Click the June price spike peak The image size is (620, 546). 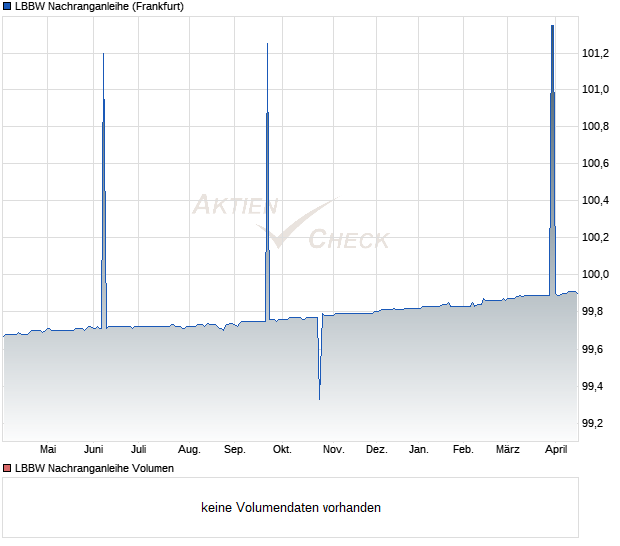(x=104, y=54)
